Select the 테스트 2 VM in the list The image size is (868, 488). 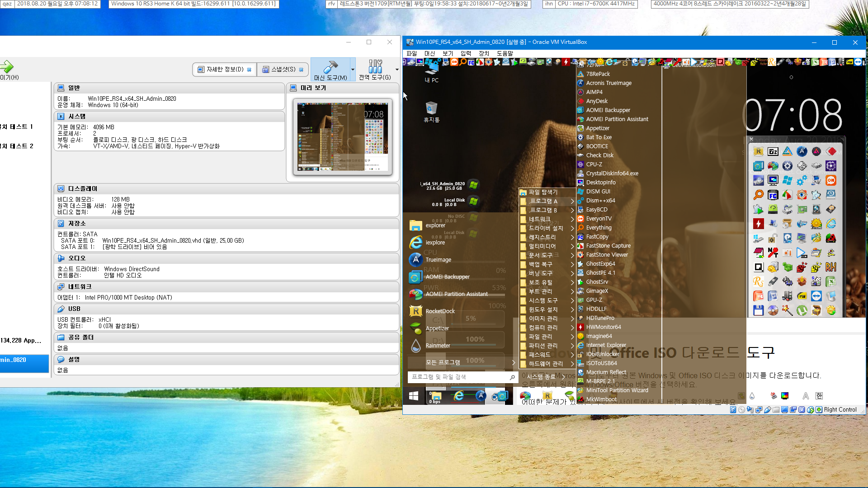pos(17,146)
